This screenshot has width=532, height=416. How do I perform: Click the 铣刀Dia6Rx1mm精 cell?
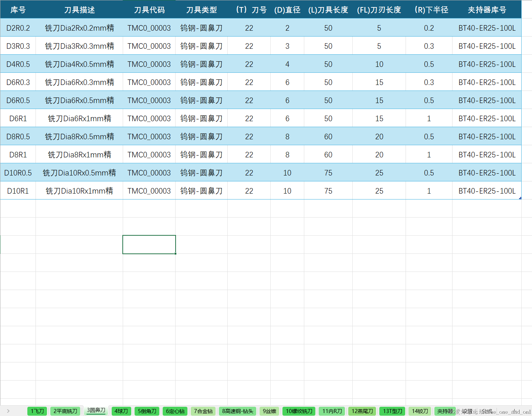[x=79, y=118]
